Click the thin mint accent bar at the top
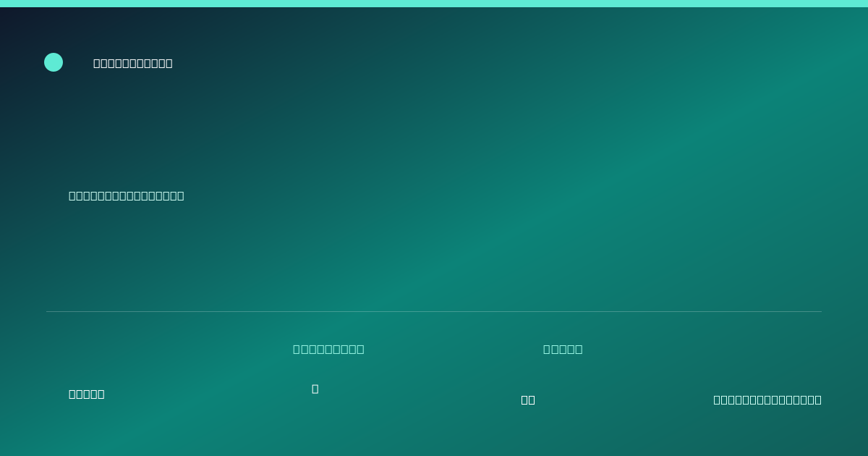868x456 pixels. (x=434, y=4)
